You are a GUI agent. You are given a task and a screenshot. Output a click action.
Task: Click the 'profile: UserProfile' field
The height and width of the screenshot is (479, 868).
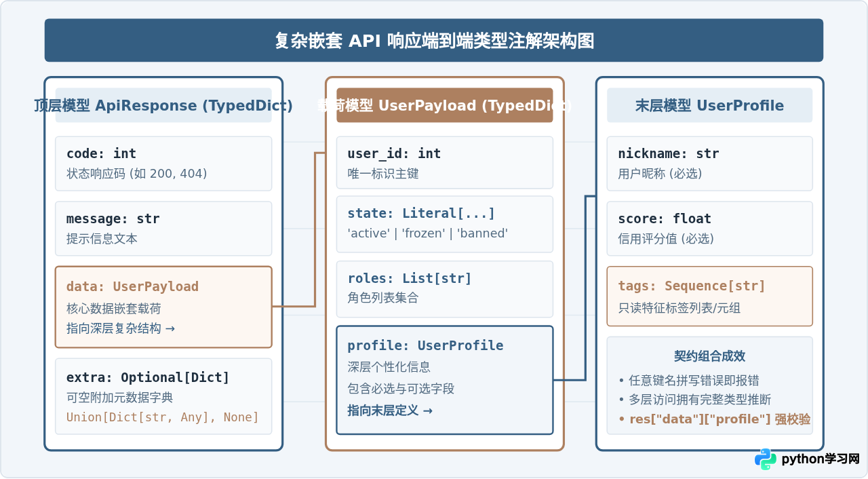445,380
